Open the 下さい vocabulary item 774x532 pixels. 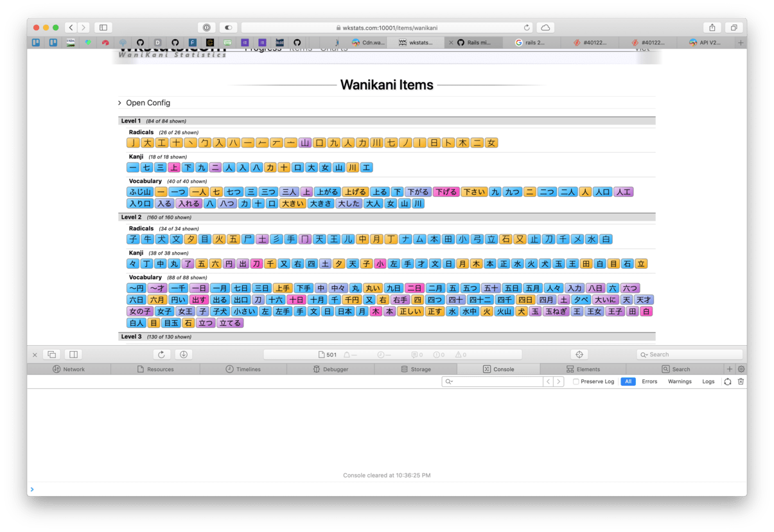pyautogui.click(x=474, y=192)
